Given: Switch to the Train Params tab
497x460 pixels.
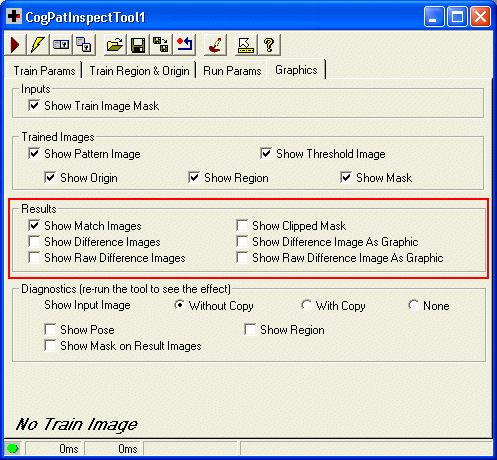Looking at the screenshot, I should (44, 71).
